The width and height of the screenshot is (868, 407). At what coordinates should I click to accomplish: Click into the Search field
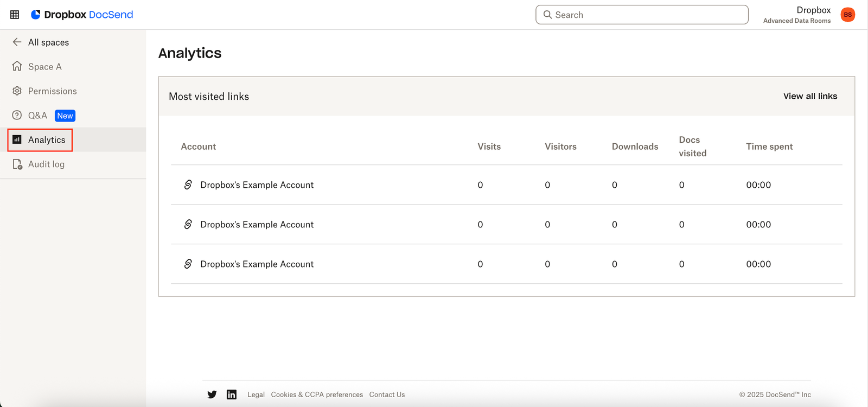point(646,15)
